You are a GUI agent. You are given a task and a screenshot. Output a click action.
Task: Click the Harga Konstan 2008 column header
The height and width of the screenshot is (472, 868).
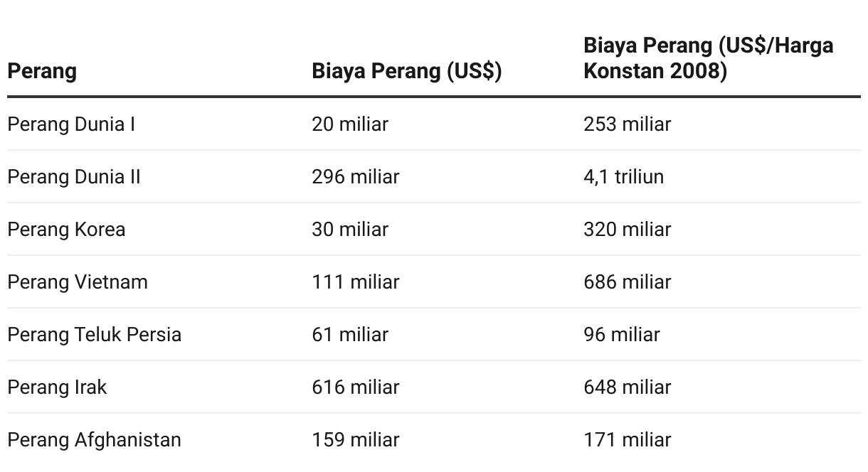(708, 58)
